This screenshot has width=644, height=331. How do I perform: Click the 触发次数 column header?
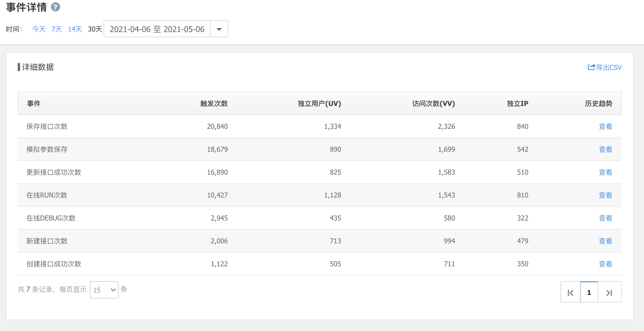coord(214,103)
